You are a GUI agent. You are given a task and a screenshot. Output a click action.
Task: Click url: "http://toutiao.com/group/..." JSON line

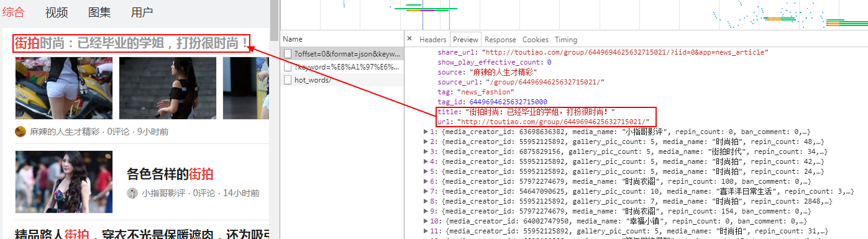(x=544, y=122)
